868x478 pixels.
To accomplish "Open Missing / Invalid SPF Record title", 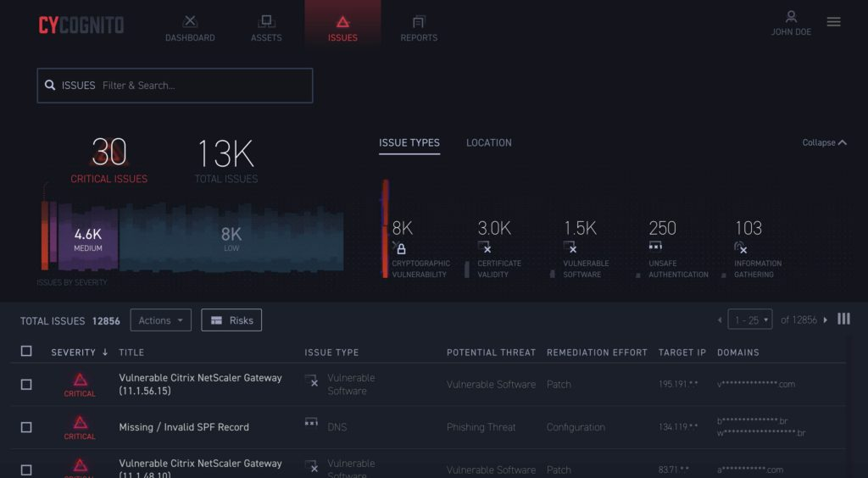I will pyautogui.click(x=184, y=427).
